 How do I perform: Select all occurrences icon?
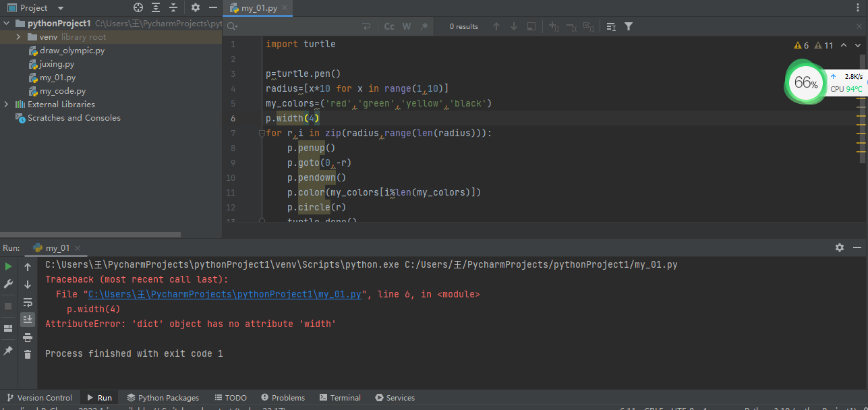point(589,26)
